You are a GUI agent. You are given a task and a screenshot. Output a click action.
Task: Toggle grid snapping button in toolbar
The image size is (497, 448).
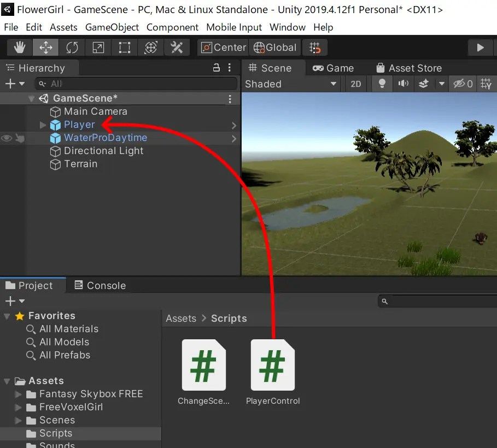(x=315, y=48)
